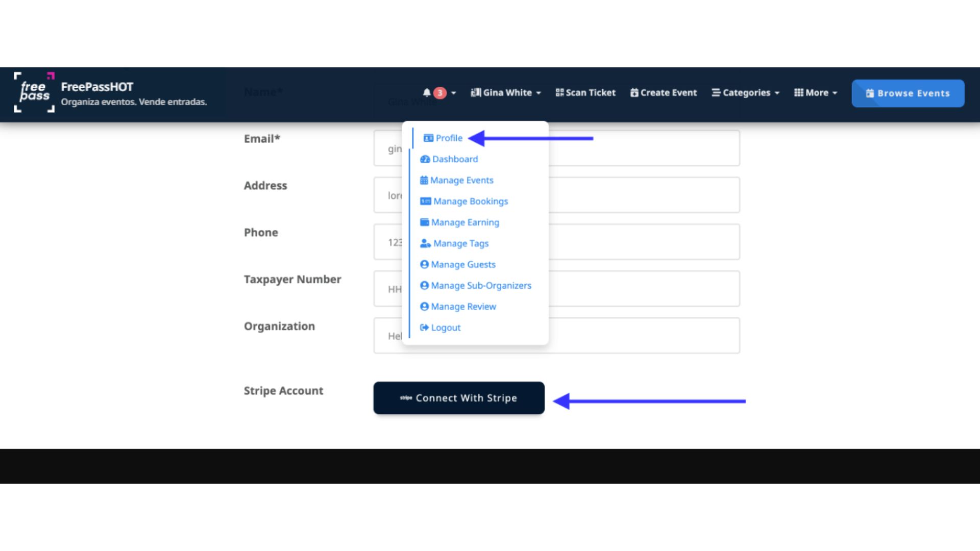Open Dashboard via its icon

(425, 159)
